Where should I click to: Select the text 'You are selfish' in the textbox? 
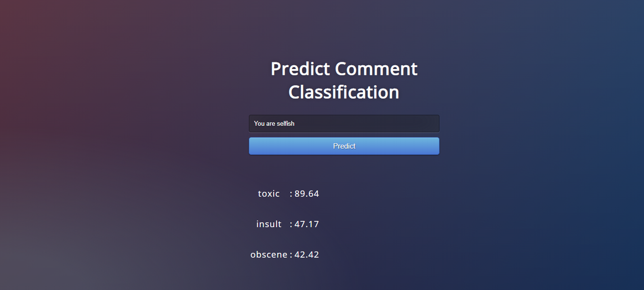274,123
